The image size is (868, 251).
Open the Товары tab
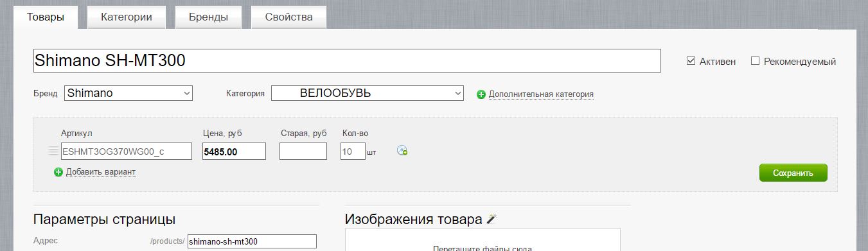point(46,17)
